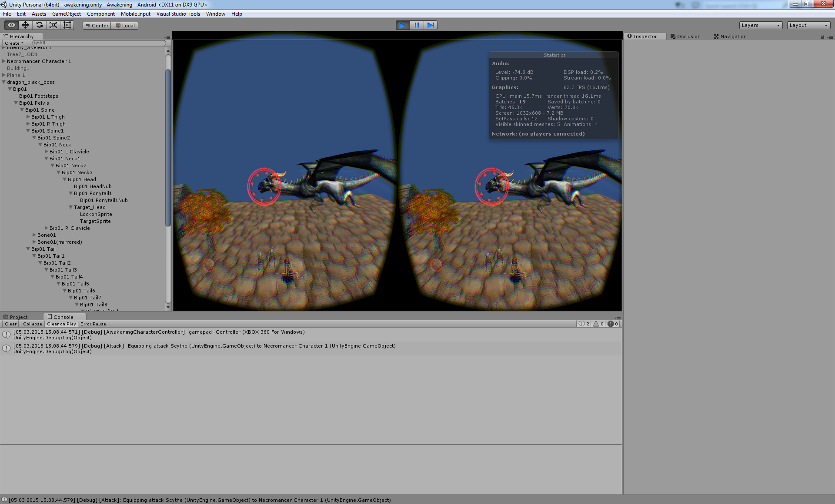This screenshot has width=835, height=504.
Task: Toggle Collapse in the Console
Action: pyautogui.click(x=33, y=324)
